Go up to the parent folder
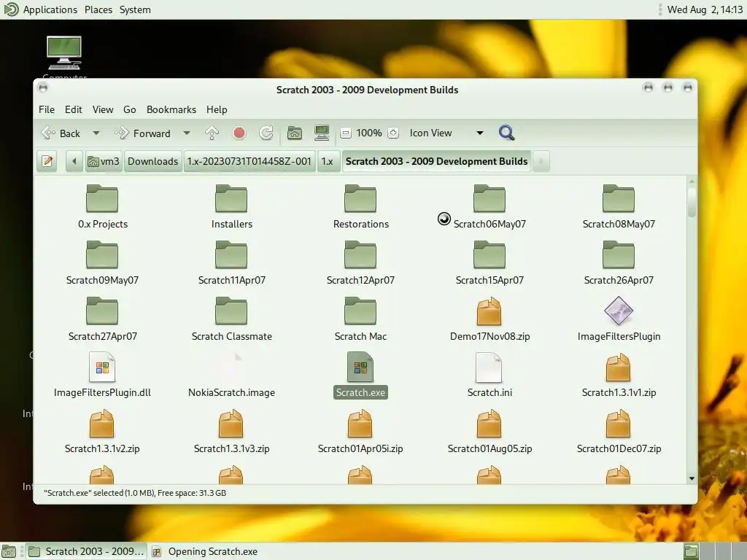 [212, 133]
